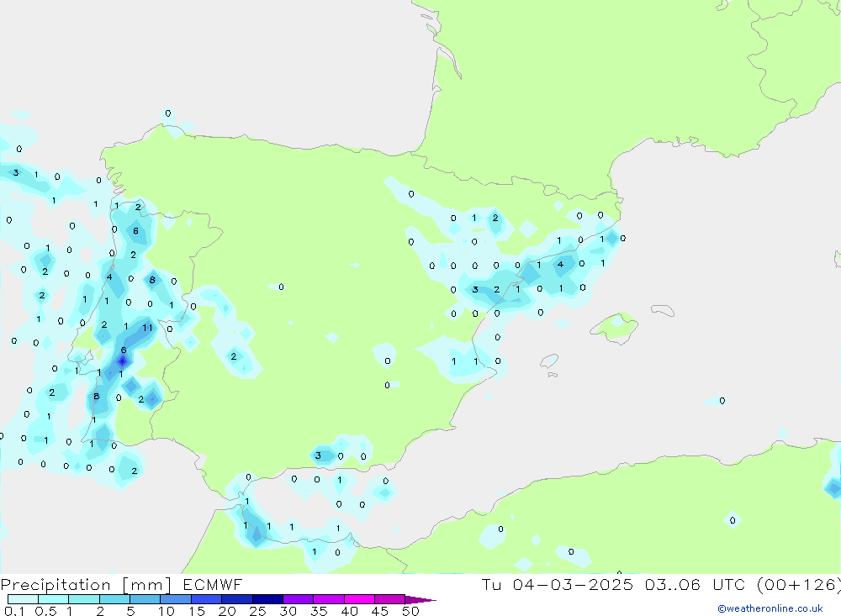Click the '40' legend scale label
This screenshot has height=616, width=841.
[349, 611]
